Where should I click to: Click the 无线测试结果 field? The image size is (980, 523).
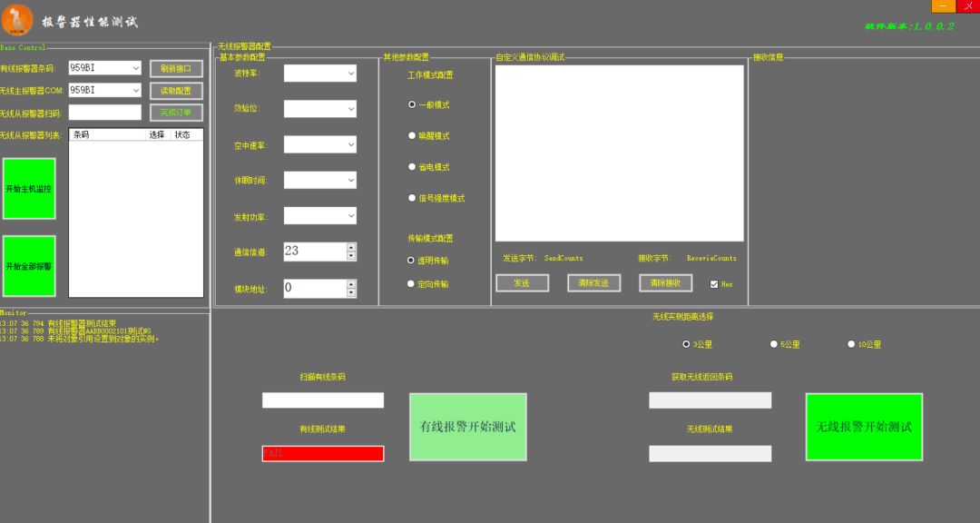[x=710, y=454]
